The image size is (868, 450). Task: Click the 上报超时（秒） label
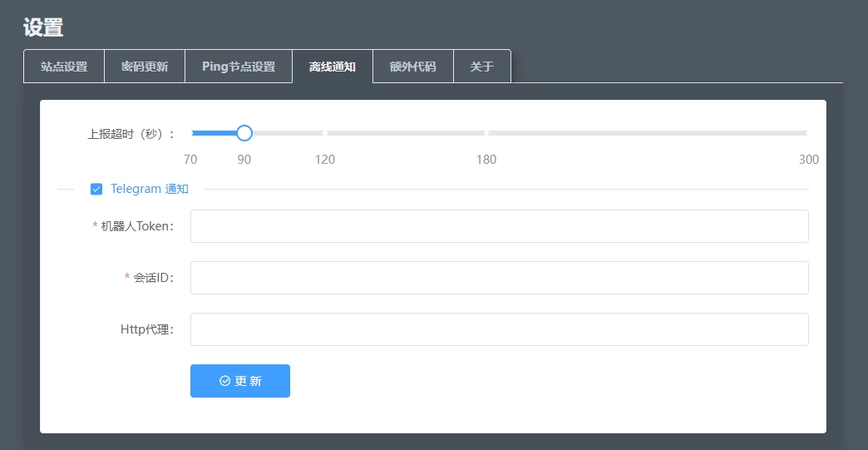[131, 134]
